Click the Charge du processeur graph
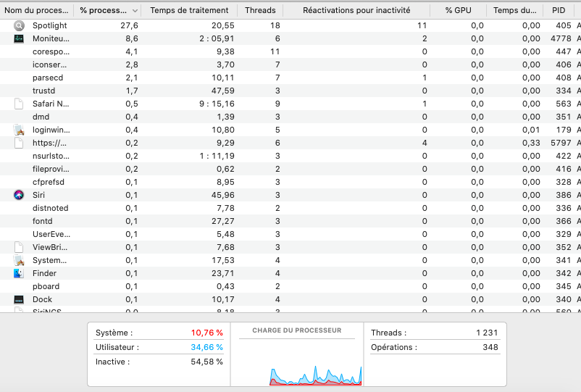Screen dimensions: 581x392 [315, 375]
